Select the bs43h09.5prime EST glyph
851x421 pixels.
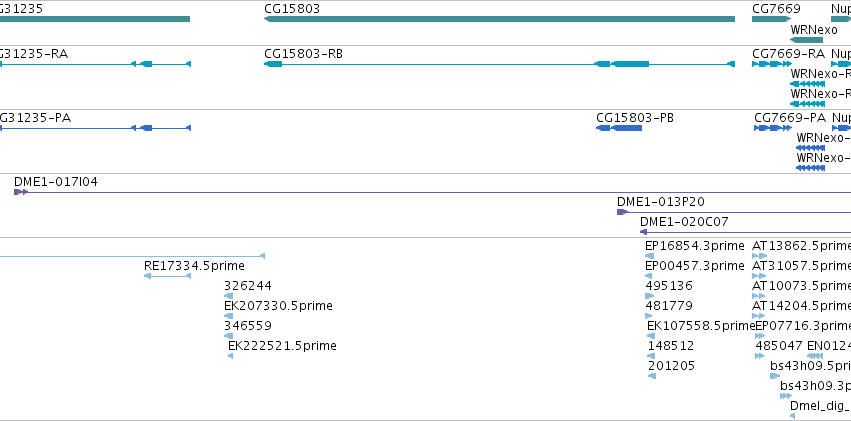coord(775,376)
